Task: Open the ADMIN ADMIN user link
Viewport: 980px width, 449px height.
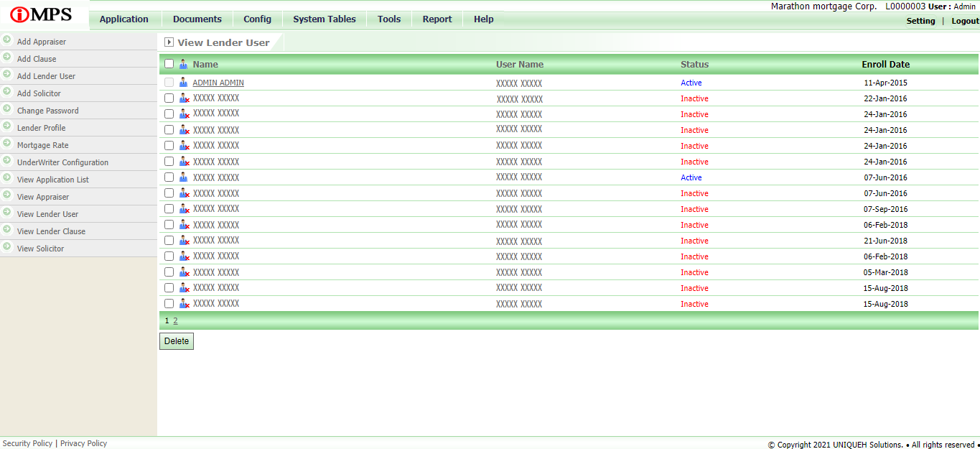Action: (218, 83)
